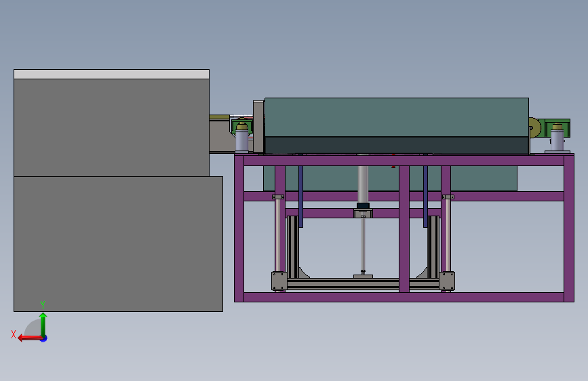
Task: Select the left gray corner bracket at the base
Action: pyautogui.click(x=279, y=281)
